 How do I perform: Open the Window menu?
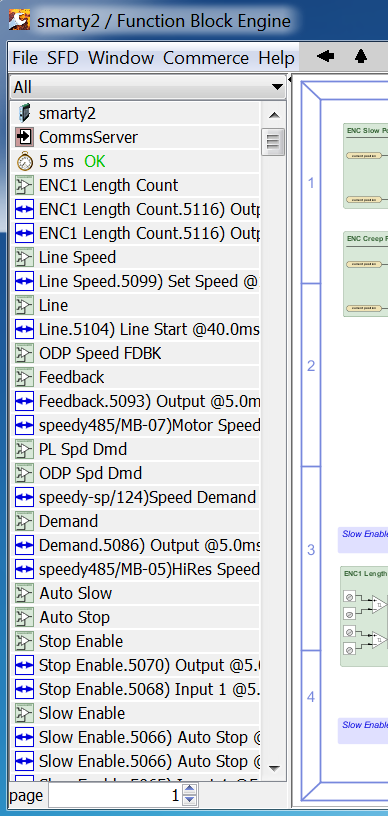tap(121, 58)
